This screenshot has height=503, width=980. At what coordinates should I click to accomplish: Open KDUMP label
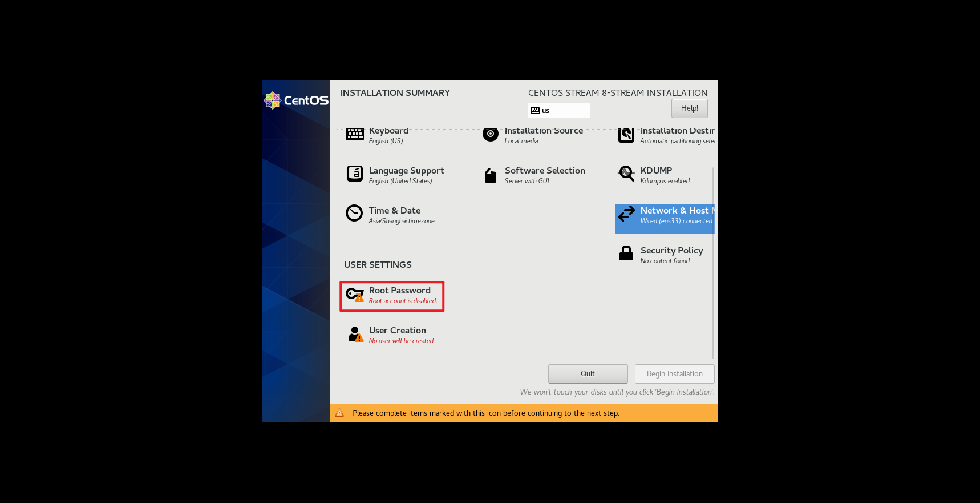[x=656, y=170]
